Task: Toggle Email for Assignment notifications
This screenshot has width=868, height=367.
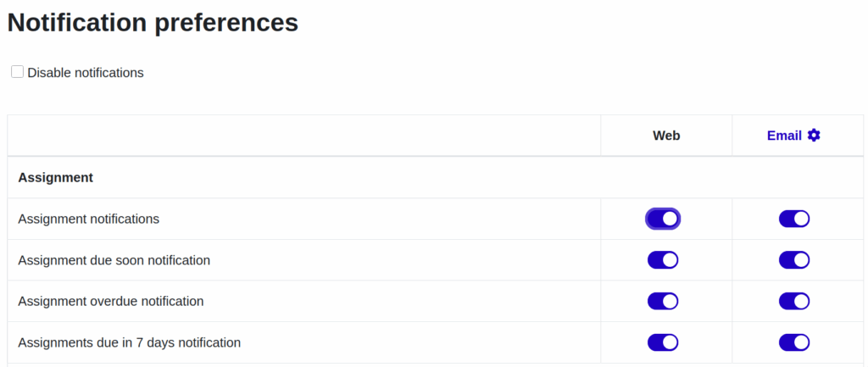Action: (x=794, y=219)
